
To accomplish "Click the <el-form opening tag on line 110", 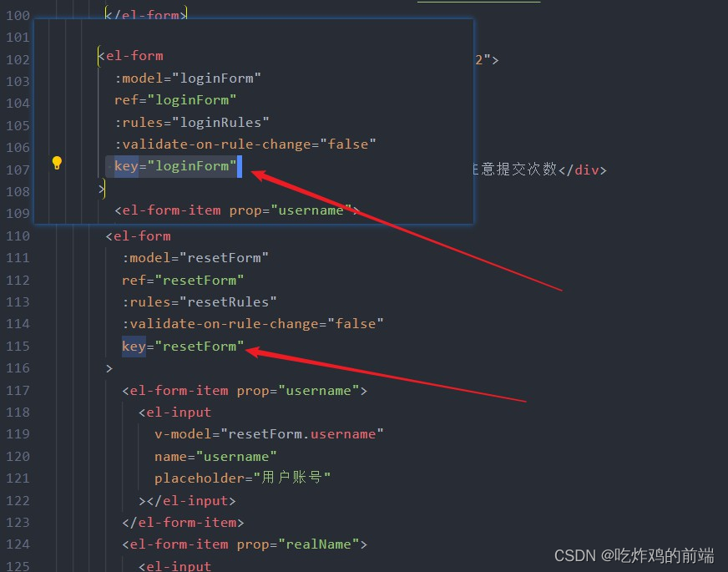I will click(x=139, y=235).
